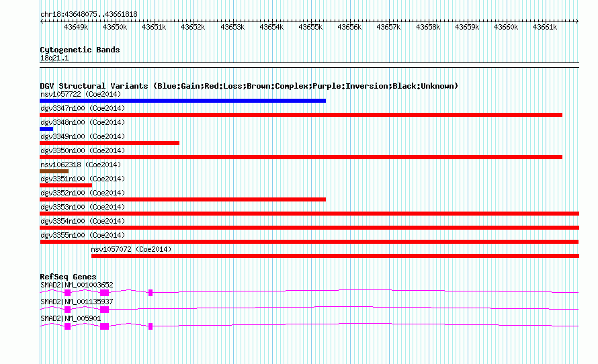
Task: Click the short red dgv3351n100 bar
Action: click(x=66, y=185)
